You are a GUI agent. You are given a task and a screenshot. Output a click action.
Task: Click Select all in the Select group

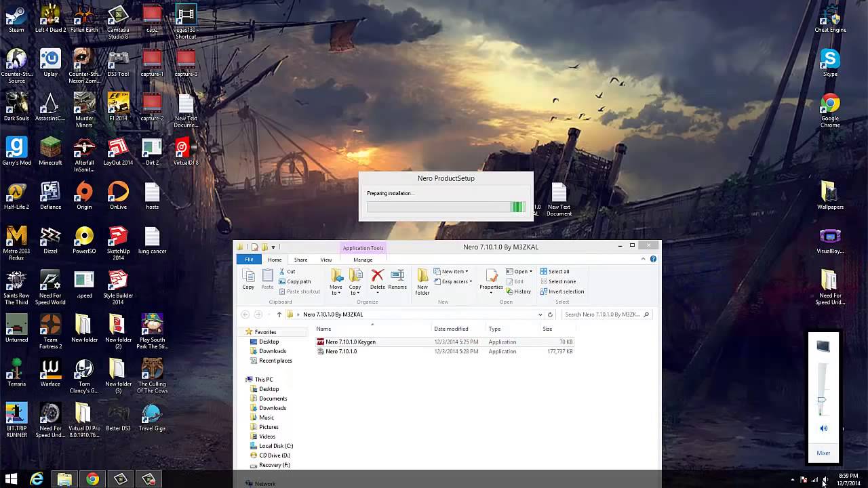555,271
